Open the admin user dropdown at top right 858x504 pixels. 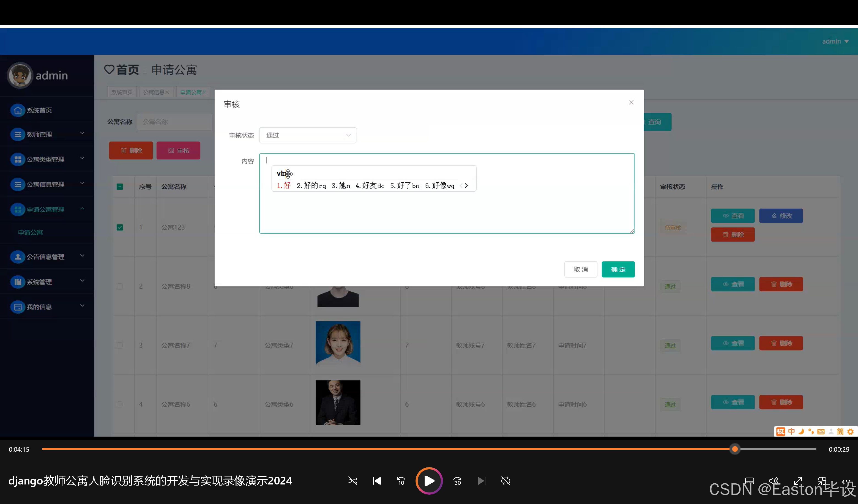(x=835, y=41)
